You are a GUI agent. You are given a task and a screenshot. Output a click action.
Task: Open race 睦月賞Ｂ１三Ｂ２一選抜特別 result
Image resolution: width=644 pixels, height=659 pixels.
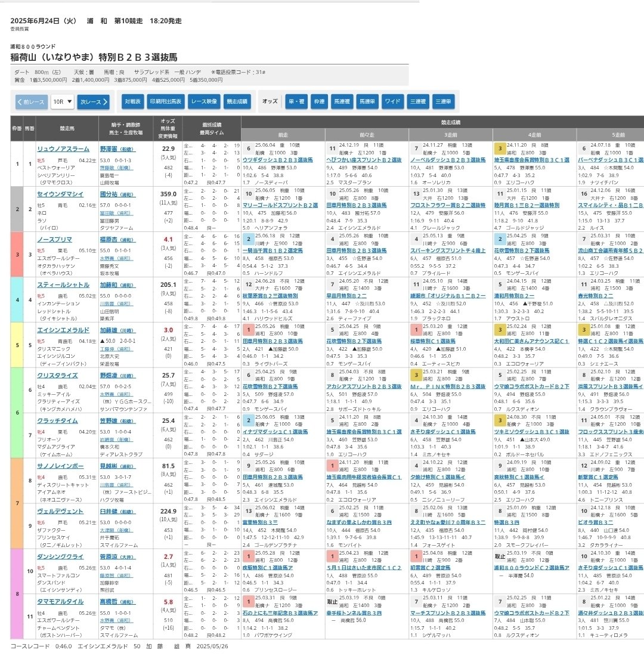(x=527, y=205)
